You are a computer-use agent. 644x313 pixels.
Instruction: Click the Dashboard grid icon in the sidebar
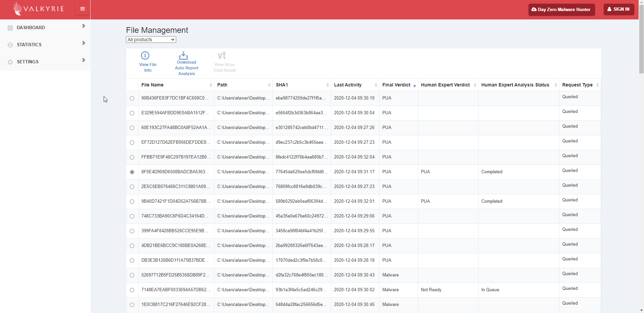click(10, 28)
